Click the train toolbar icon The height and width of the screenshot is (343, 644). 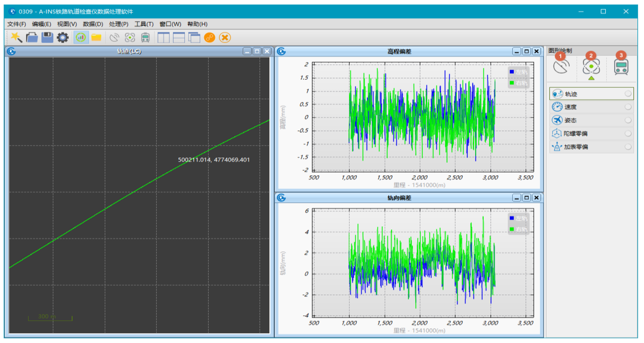145,37
